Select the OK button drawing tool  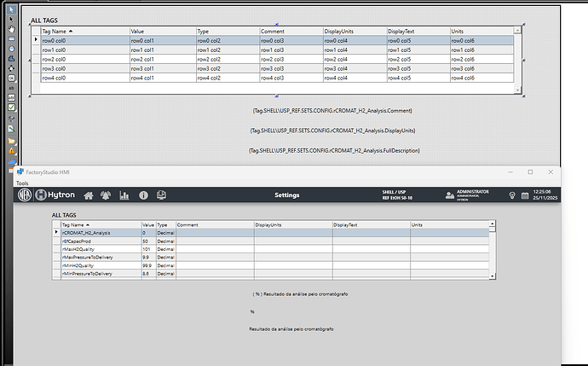pyautogui.click(x=11, y=78)
